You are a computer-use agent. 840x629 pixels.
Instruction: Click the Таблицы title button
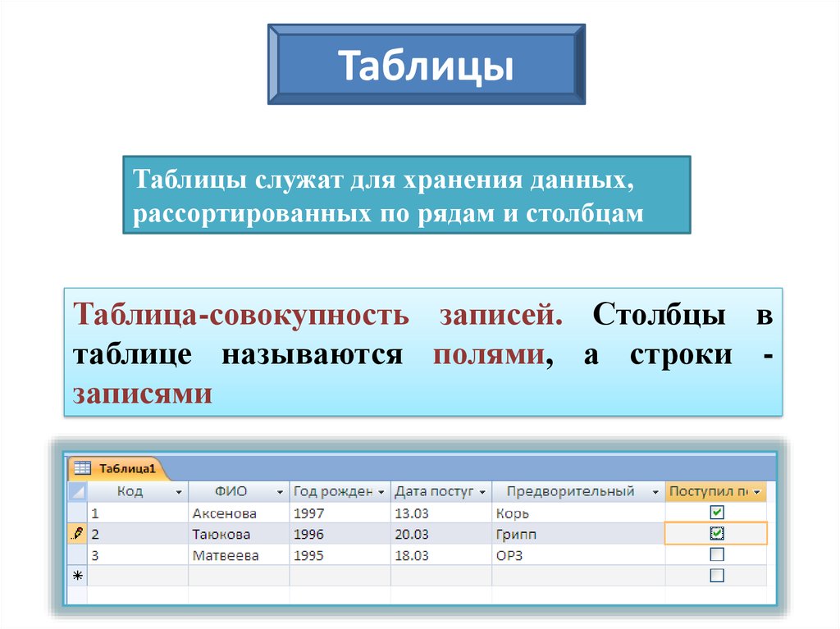pyautogui.click(x=427, y=65)
